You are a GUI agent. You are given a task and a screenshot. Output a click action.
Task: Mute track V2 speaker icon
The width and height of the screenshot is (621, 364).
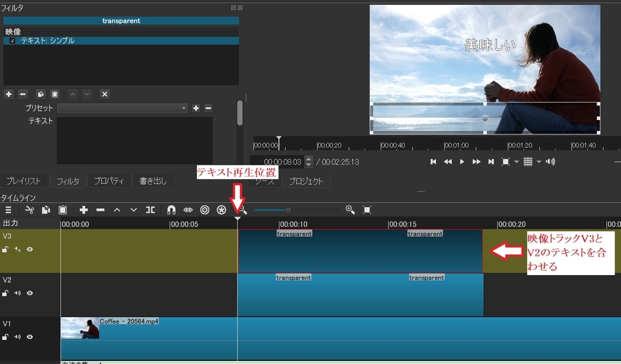click(18, 293)
